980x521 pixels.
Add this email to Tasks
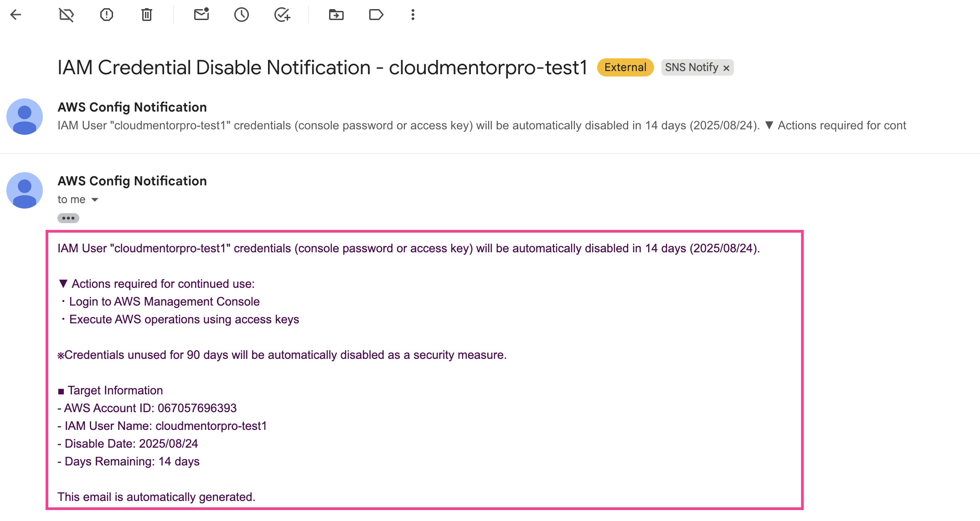(282, 15)
